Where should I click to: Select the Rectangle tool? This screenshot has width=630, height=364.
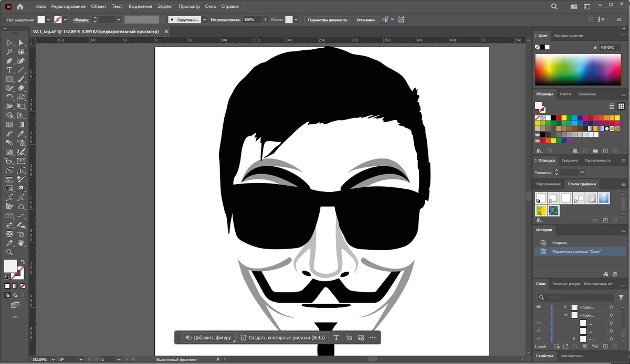pos(9,79)
